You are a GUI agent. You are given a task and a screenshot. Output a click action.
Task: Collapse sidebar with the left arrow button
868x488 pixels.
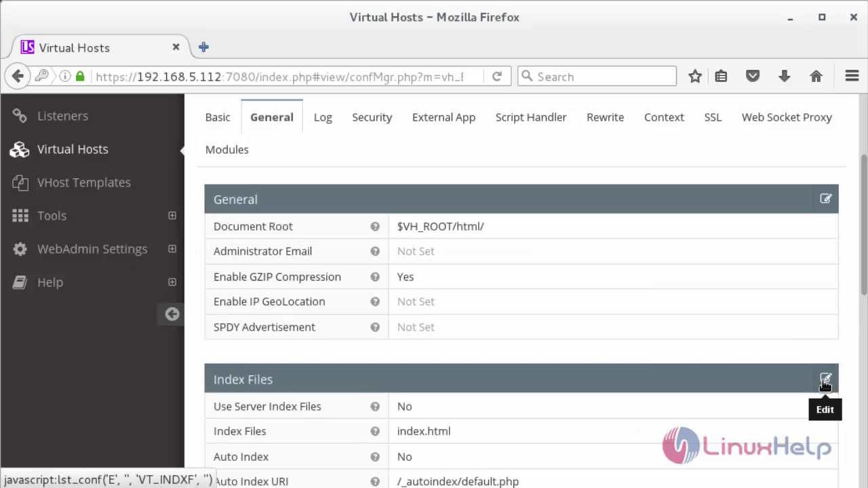coord(172,314)
